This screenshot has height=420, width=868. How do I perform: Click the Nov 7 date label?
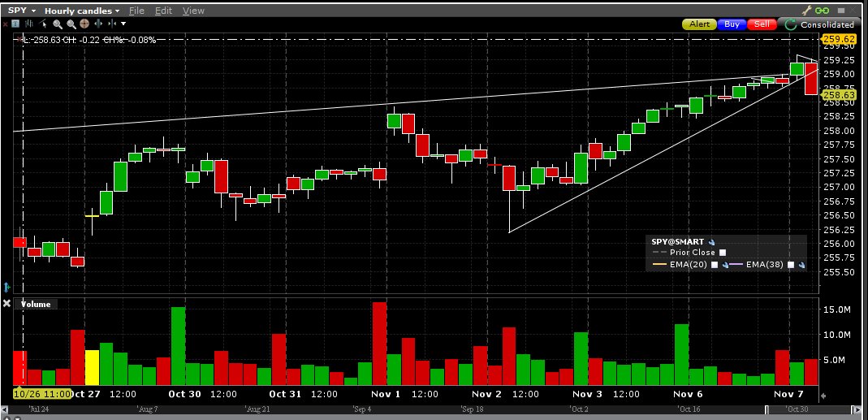point(788,394)
